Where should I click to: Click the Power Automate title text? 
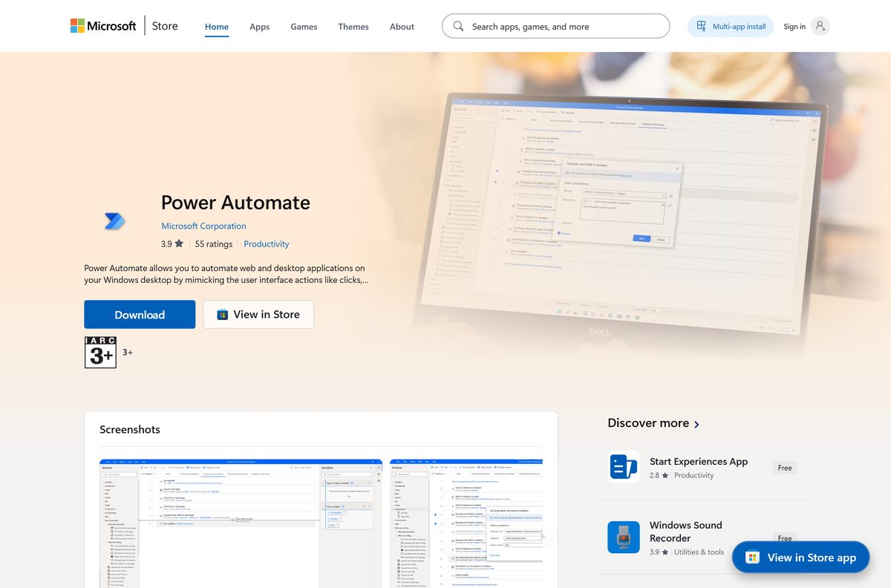235,202
